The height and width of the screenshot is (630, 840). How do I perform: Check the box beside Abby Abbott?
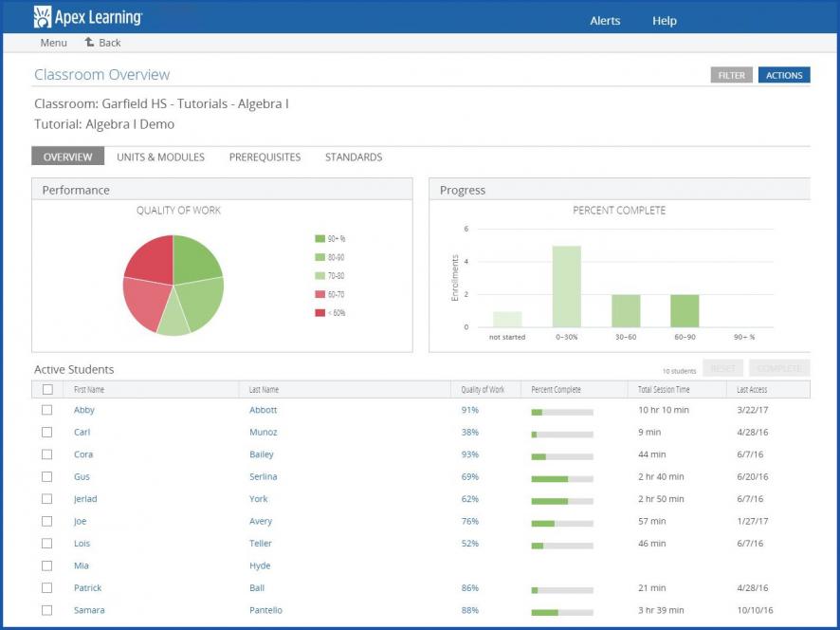(47, 411)
